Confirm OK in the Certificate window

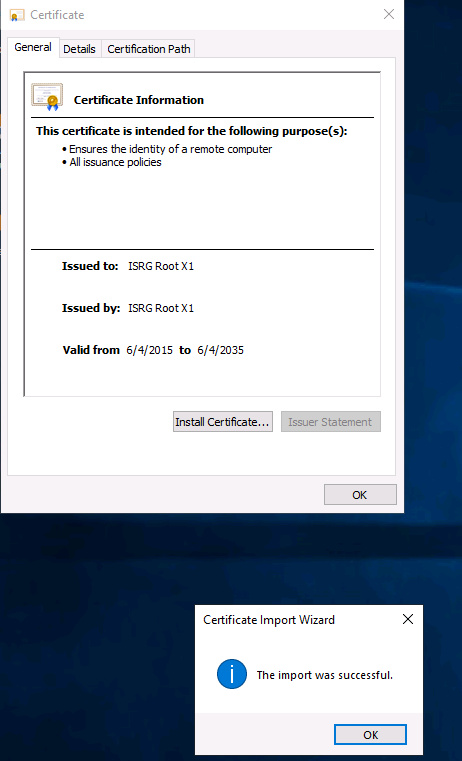click(x=360, y=495)
